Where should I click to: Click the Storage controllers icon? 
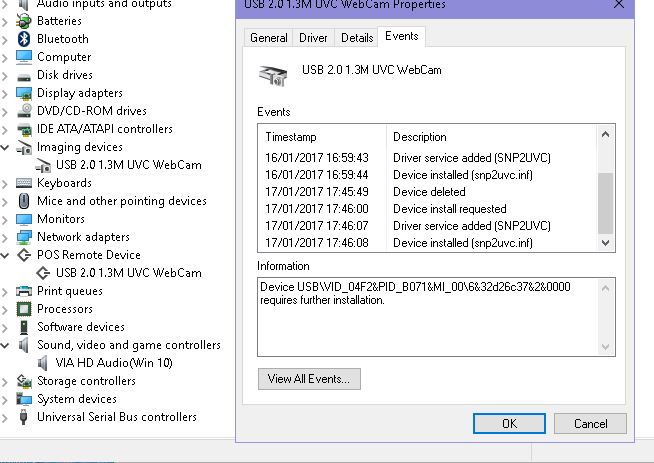tap(24, 381)
